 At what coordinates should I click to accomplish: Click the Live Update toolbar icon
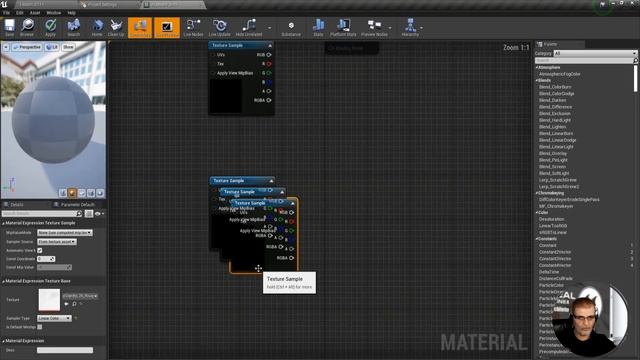click(220, 27)
